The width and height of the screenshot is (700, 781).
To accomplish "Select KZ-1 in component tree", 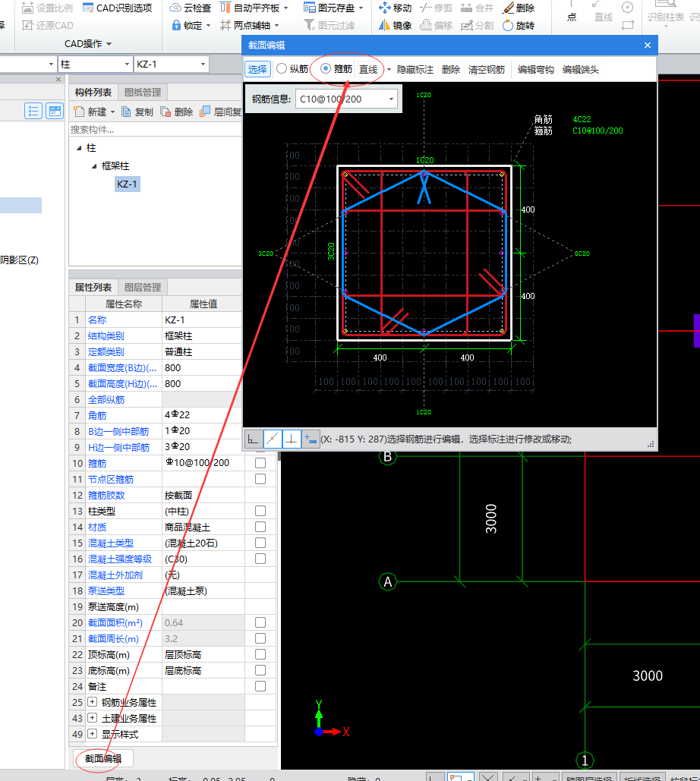I will coord(127,184).
